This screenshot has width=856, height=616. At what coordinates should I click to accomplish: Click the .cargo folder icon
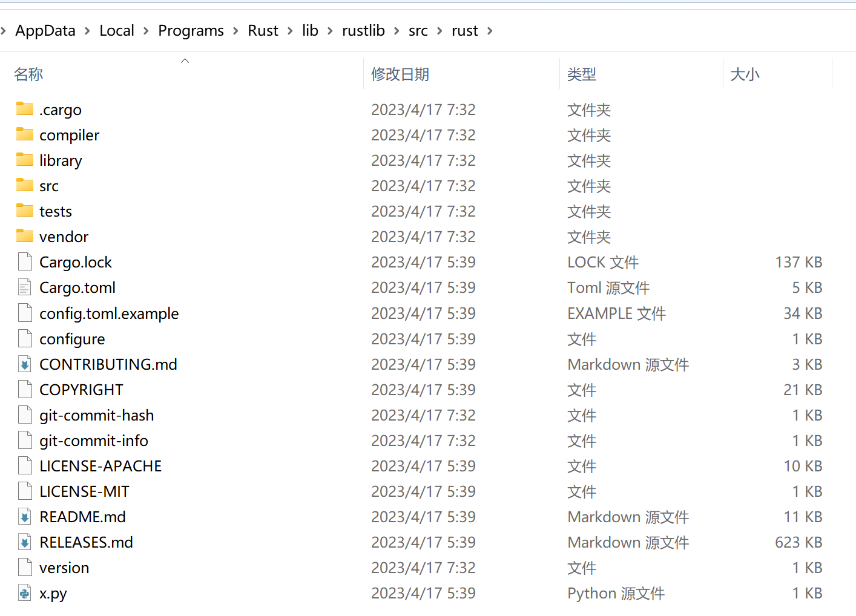(x=25, y=109)
